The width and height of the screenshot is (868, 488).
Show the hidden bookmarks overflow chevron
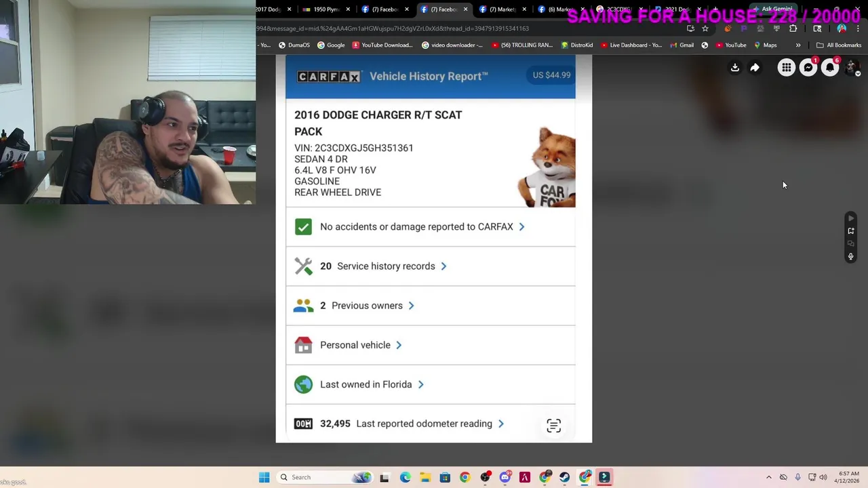pos(798,45)
